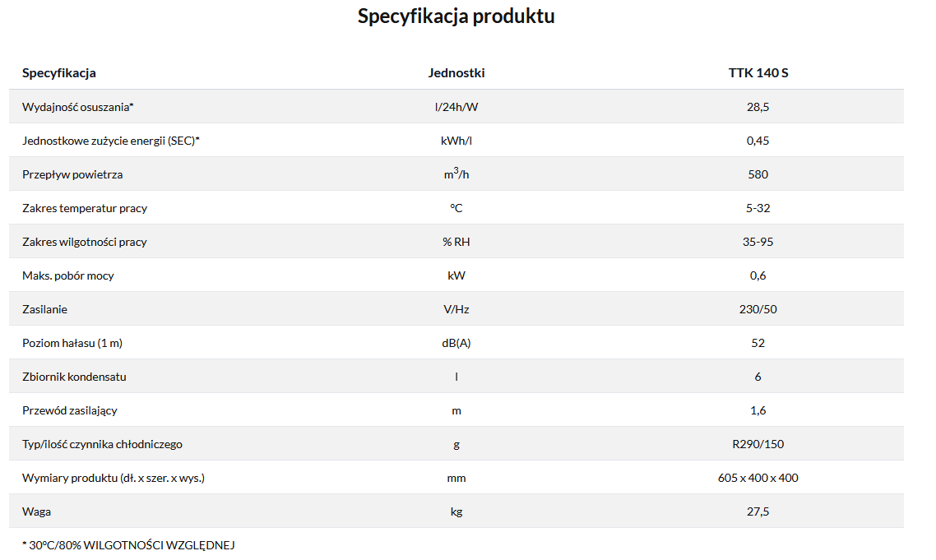Viewport: 936px width, 560px height.
Task: Click the 580 airflow value
Action: [x=758, y=174]
